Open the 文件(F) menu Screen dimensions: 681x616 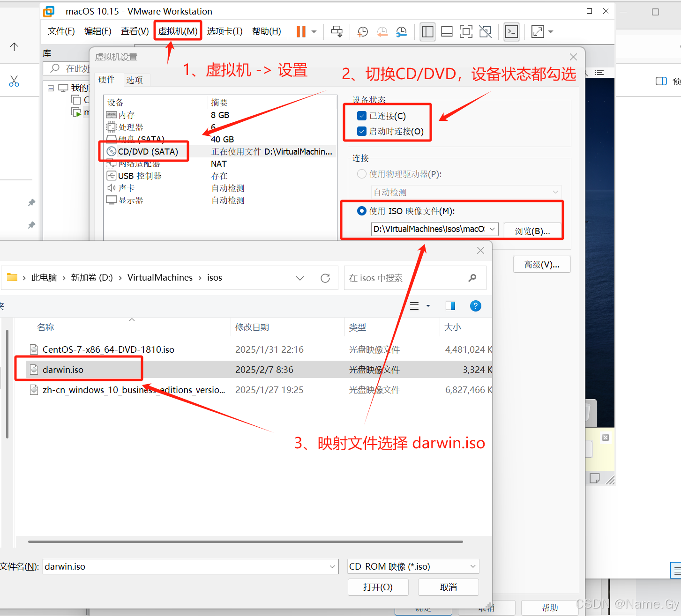pyautogui.click(x=61, y=31)
